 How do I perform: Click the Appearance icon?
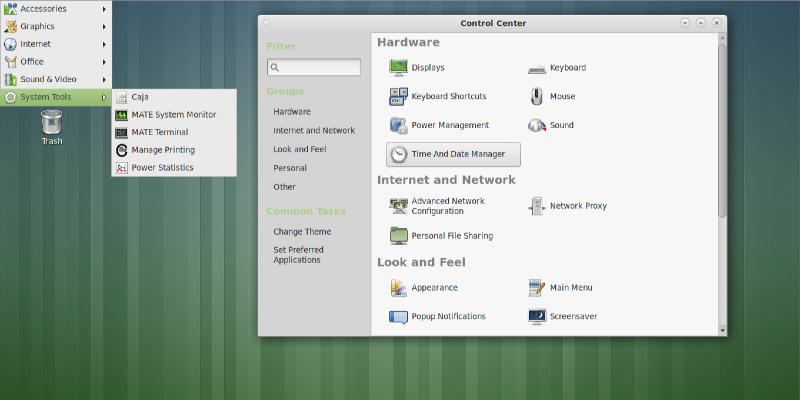398,288
